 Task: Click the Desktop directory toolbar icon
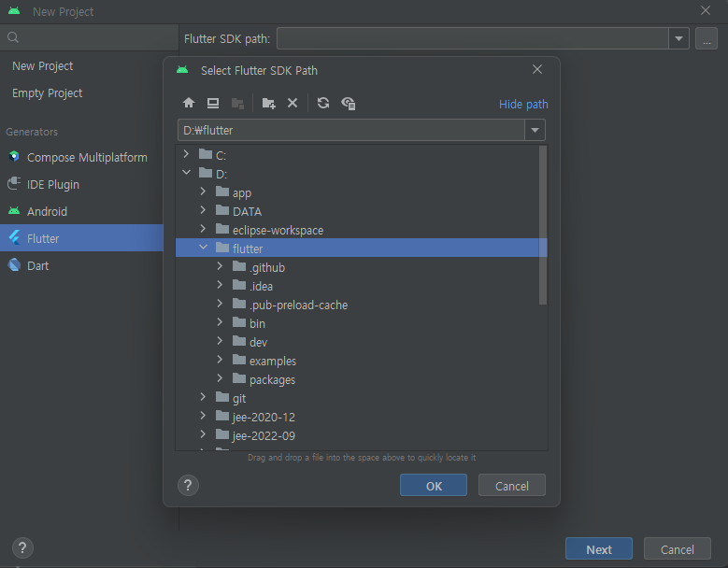(x=213, y=103)
